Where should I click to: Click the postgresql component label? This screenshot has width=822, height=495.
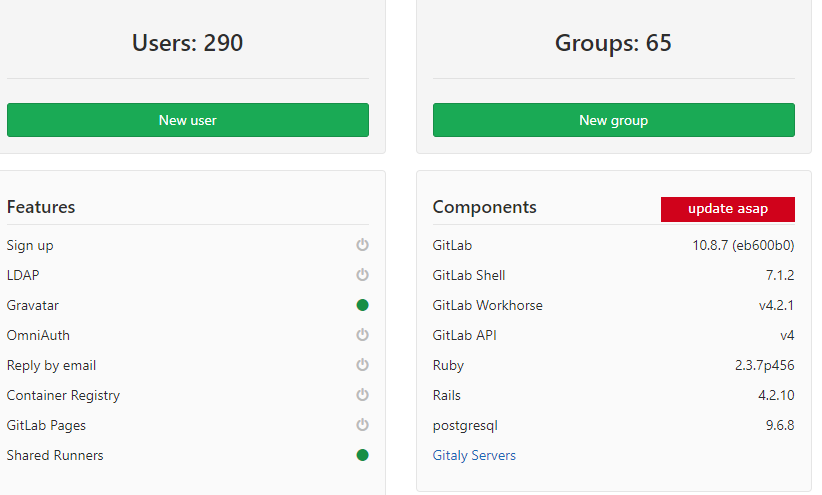465,426
